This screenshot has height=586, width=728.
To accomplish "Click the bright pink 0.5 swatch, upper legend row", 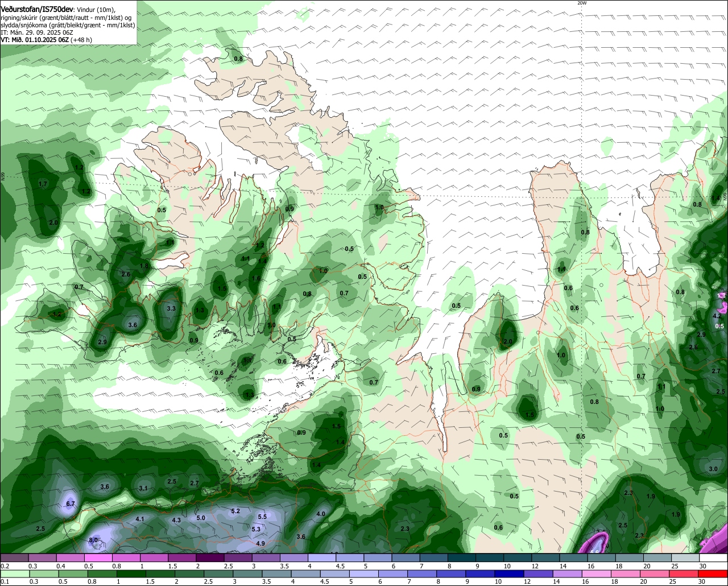I will (x=98, y=558).
